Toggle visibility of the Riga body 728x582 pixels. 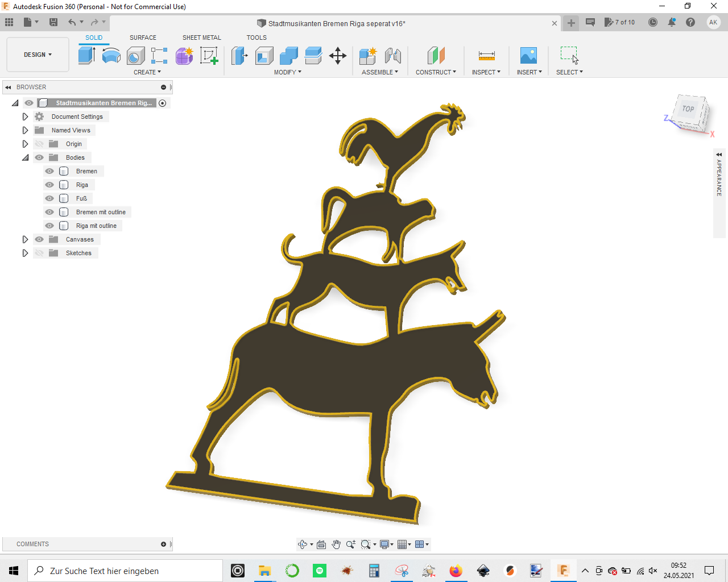(x=49, y=185)
